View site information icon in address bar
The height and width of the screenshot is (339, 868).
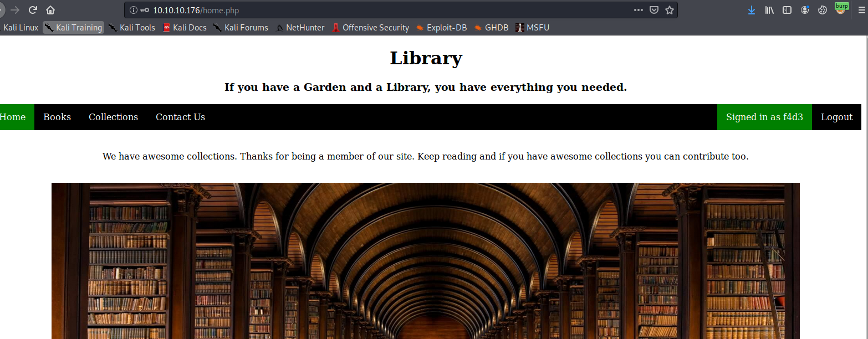(133, 10)
